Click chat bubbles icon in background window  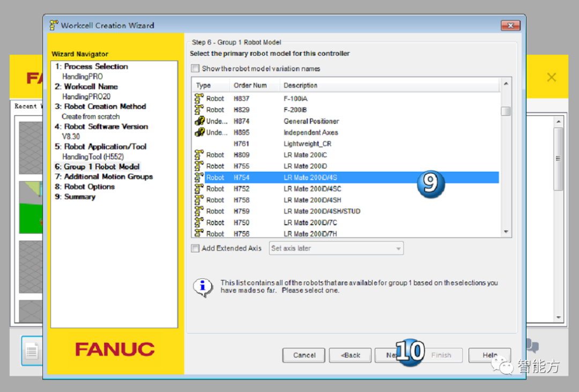[532, 346]
